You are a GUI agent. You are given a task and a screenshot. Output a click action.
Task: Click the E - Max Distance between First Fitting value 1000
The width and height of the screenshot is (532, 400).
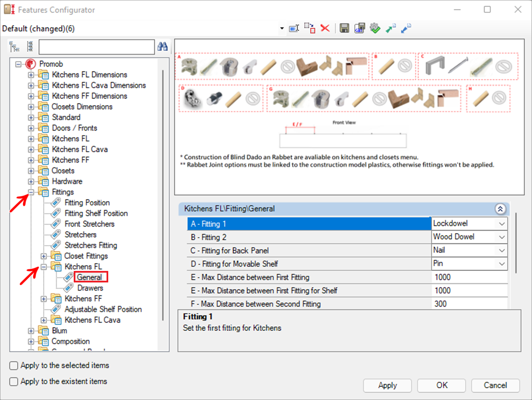click(469, 277)
